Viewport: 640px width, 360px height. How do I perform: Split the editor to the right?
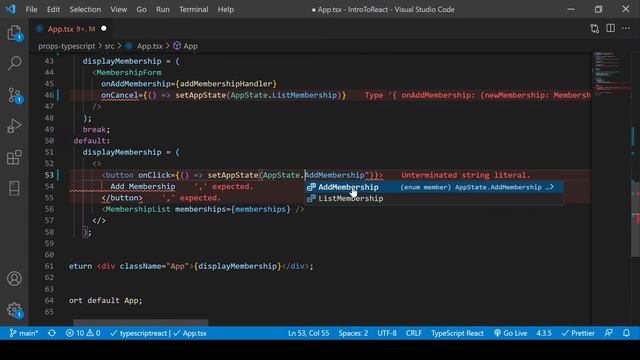(610, 28)
